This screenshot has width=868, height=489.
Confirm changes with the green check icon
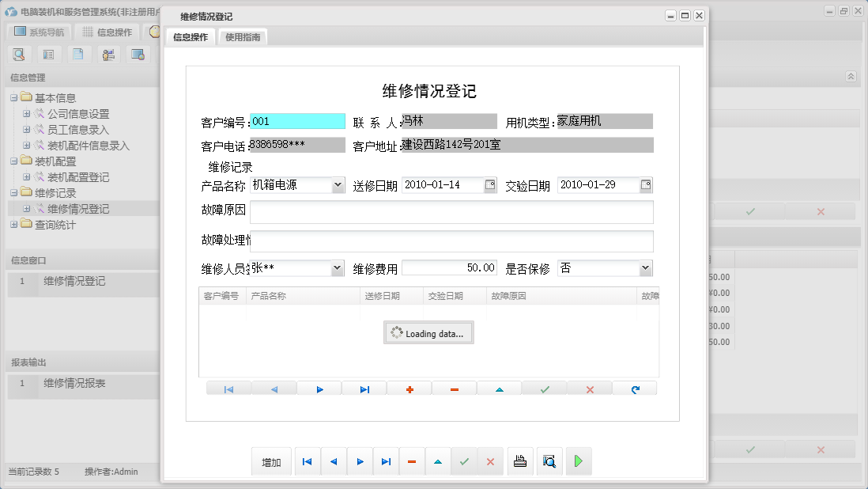click(x=544, y=389)
